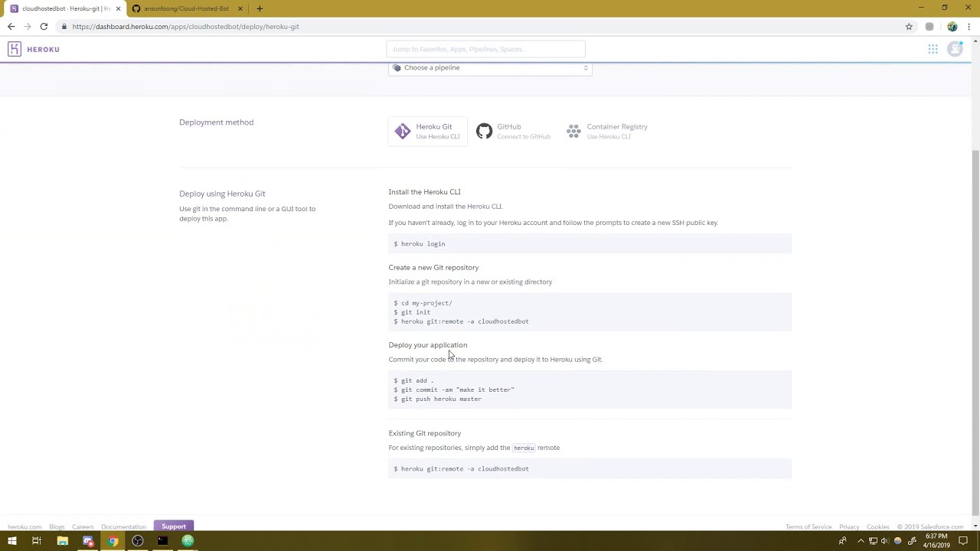Open the green round app in taskbar
The width and height of the screenshot is (980, 551).
click(x=188, y=541)
